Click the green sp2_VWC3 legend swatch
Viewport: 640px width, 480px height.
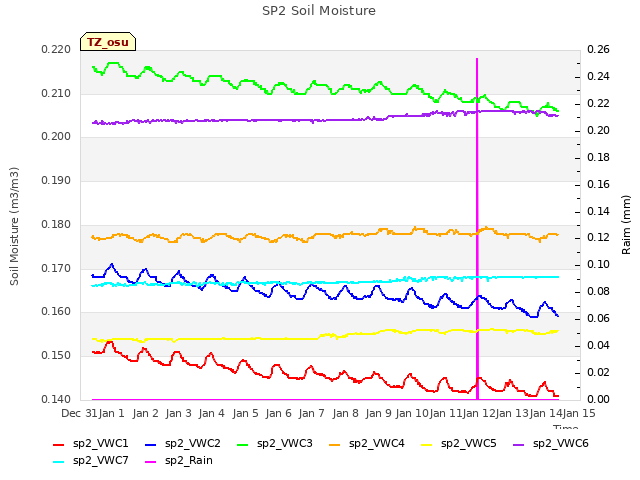point(243,444)
